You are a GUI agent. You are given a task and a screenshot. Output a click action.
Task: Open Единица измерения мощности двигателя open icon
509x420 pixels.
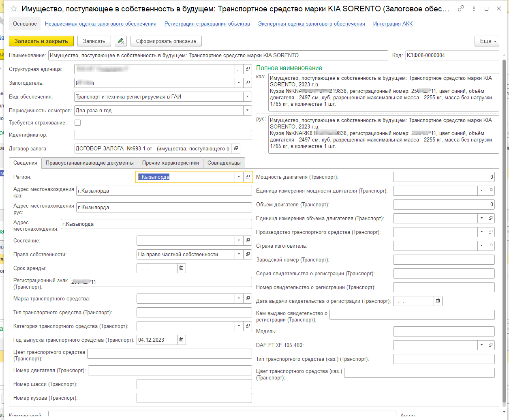[491, 191]
